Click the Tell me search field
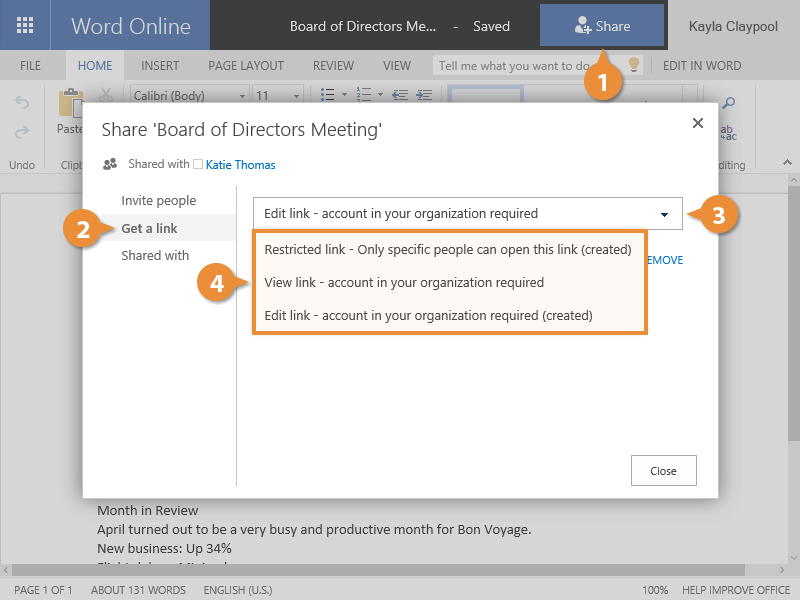Screen dimensions: 800x600 pyautogui.click(x=527, y=66)
